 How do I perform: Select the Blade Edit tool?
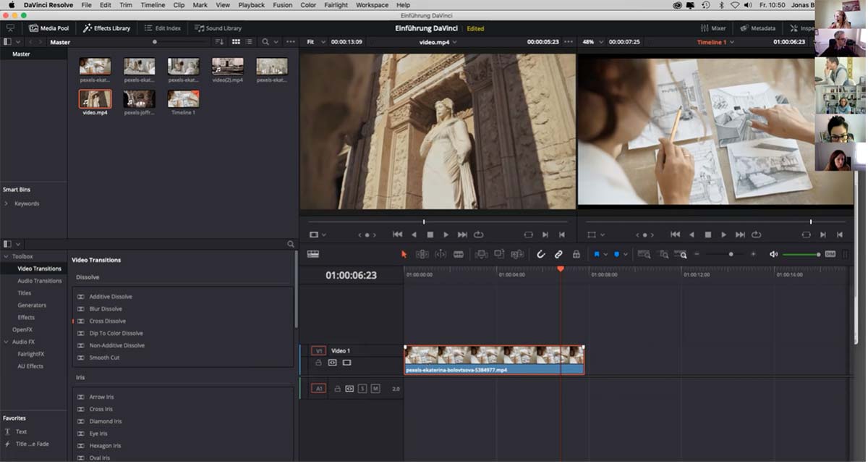point(458,254)
